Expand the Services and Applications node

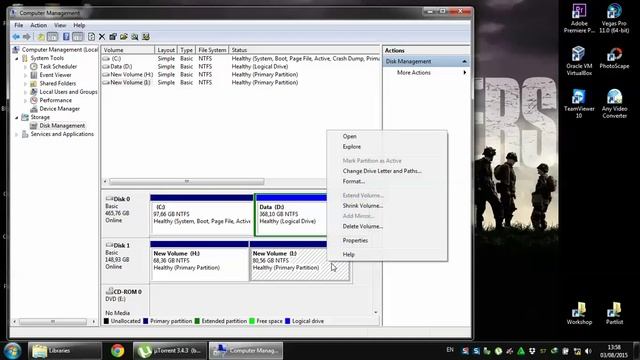pos(17,134)
